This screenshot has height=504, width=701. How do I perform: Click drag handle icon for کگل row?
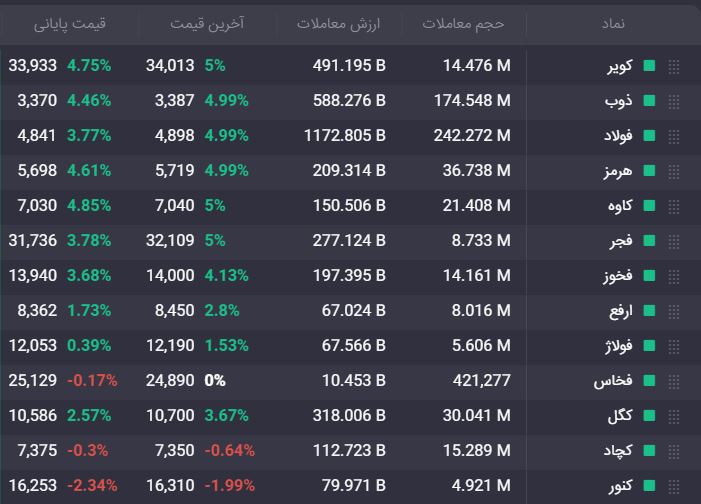click(x=674, y=417)
